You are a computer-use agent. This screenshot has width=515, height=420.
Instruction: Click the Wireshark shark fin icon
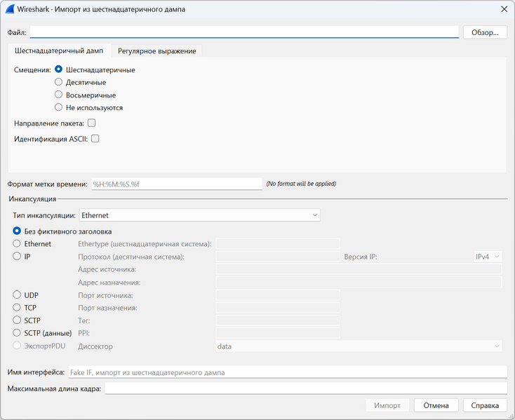click(10, 9)
